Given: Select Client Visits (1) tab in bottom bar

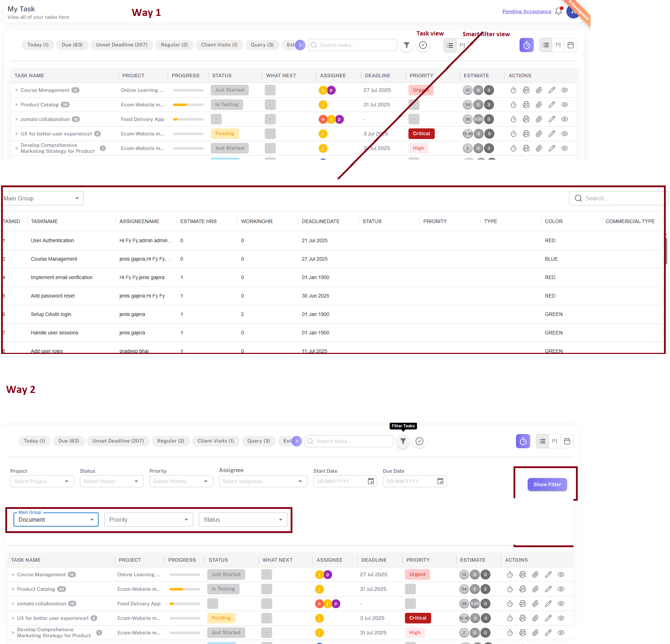Looking at the screenshot, I should tap(215, 441).
